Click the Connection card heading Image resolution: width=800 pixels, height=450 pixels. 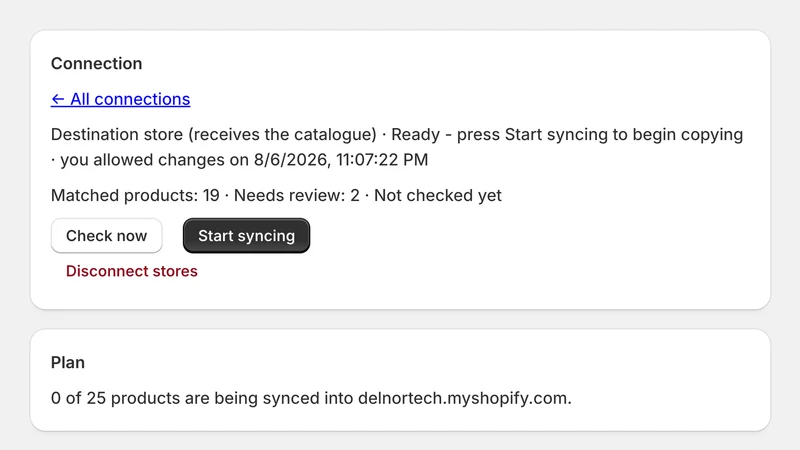pyautogui.click(x=96, y=63)
